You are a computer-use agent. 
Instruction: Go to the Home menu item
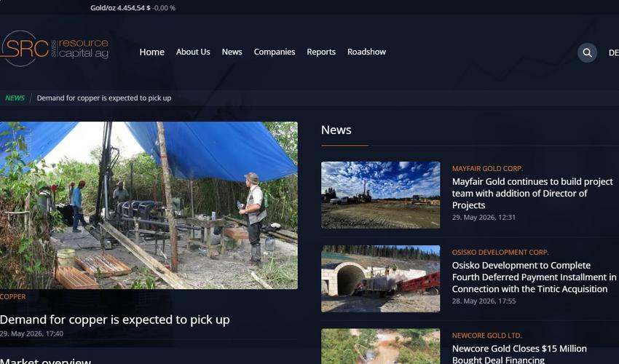(x=151, y=52)
